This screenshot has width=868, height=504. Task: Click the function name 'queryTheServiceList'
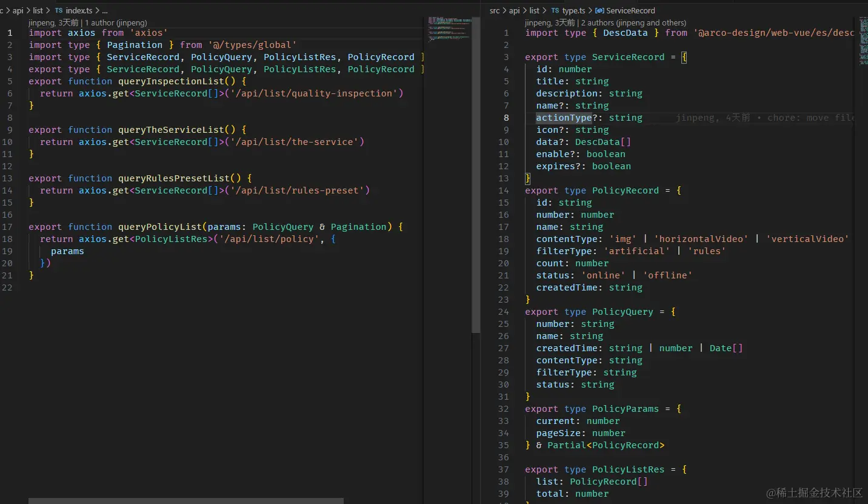171,130
